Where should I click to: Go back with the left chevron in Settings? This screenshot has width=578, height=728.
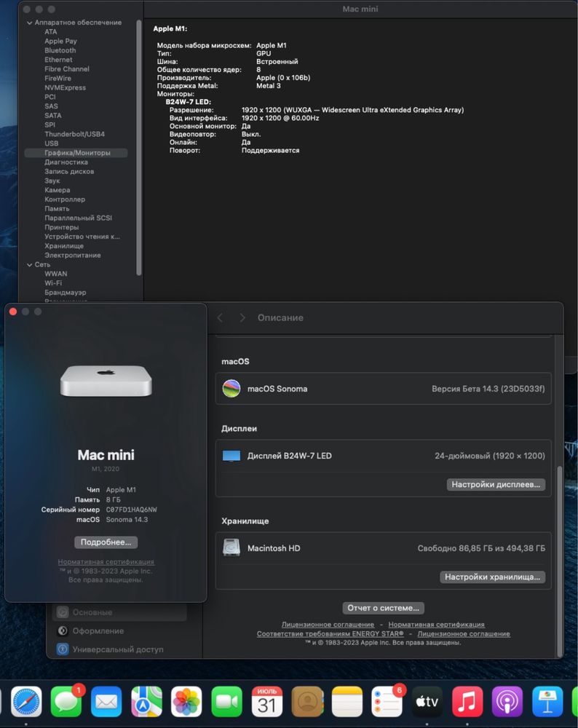220,317
